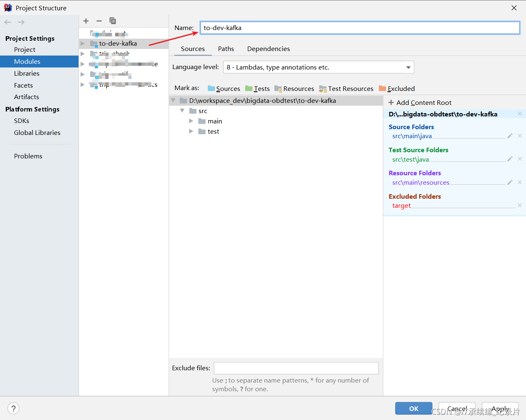Viewport: 526px width, 420px height.
Task: Switch to the Dependencies tab
Action: (268, 49)
